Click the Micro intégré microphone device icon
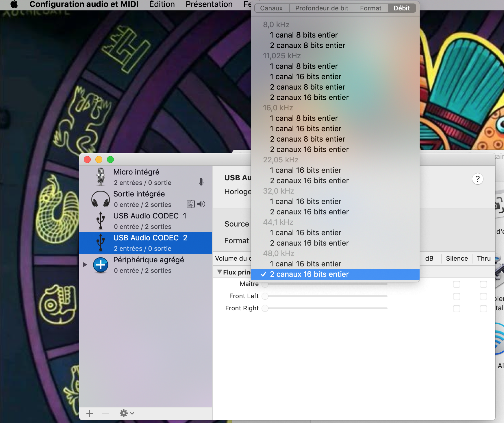 [x=101, y=177]
